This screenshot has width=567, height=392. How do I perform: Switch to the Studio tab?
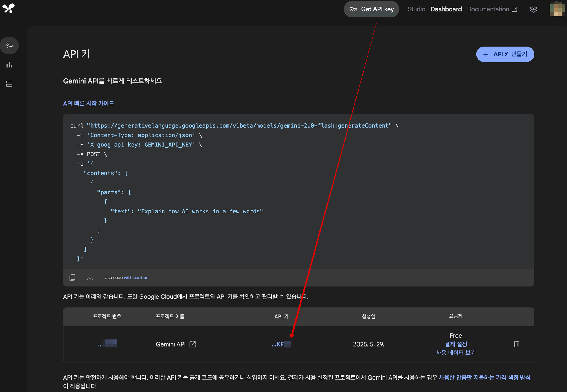[416, 9]
